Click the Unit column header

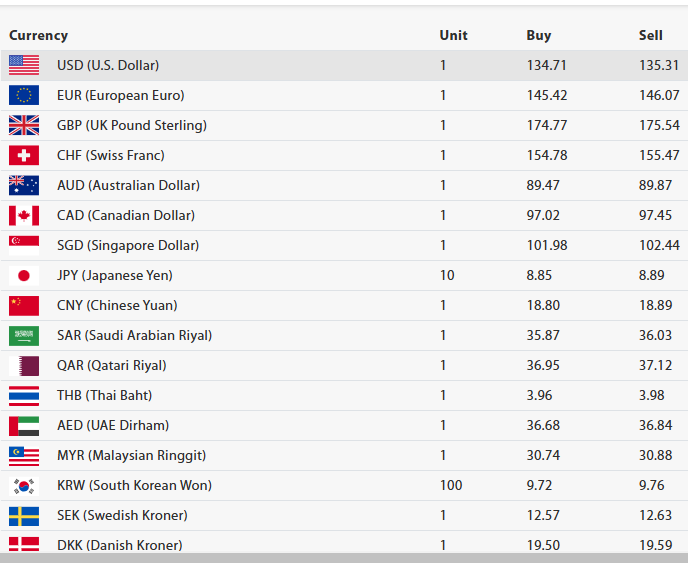click(453, 35)
